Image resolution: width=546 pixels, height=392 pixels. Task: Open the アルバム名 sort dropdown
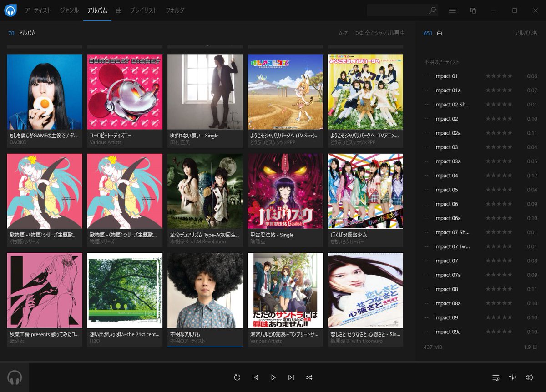pos(526,33)
